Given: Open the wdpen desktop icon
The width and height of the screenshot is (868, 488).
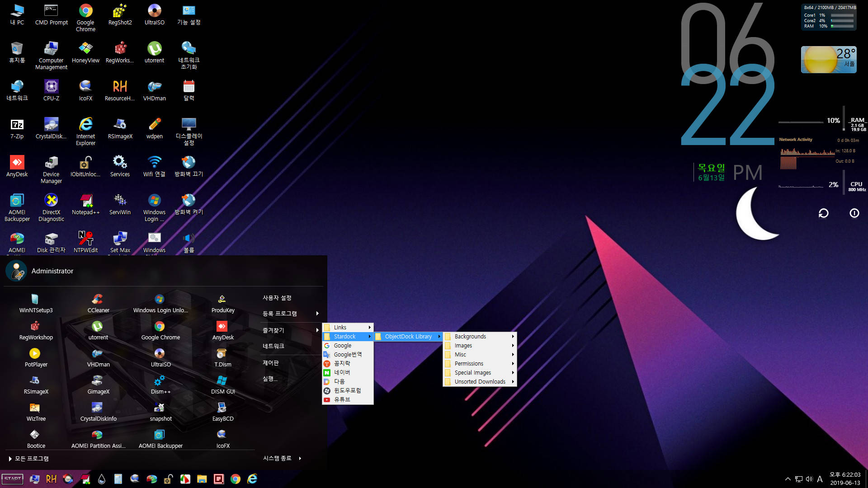Looking at the screenshot, I should point(154,128).
